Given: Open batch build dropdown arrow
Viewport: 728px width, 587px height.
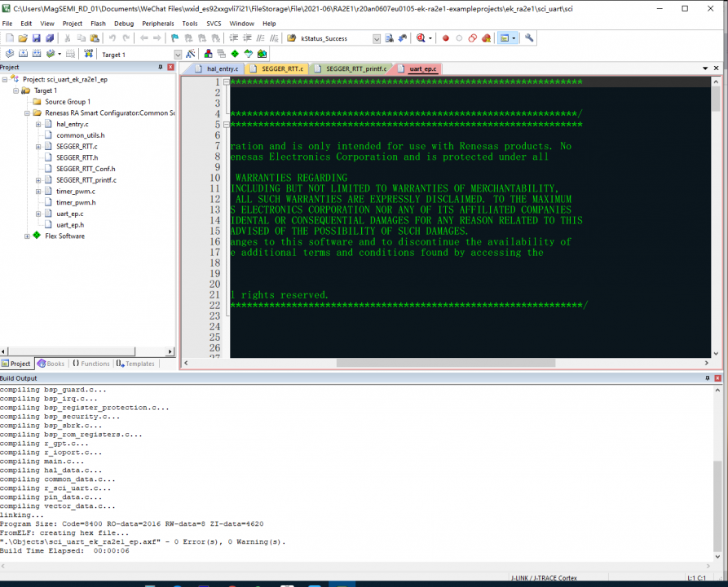Looking at the screenshot, I should tap(60, 54).
